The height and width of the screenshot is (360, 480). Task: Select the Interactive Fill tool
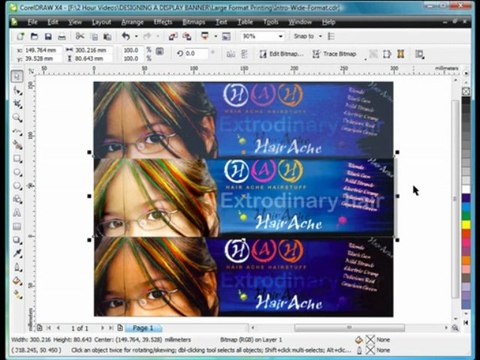pos(17,295)
